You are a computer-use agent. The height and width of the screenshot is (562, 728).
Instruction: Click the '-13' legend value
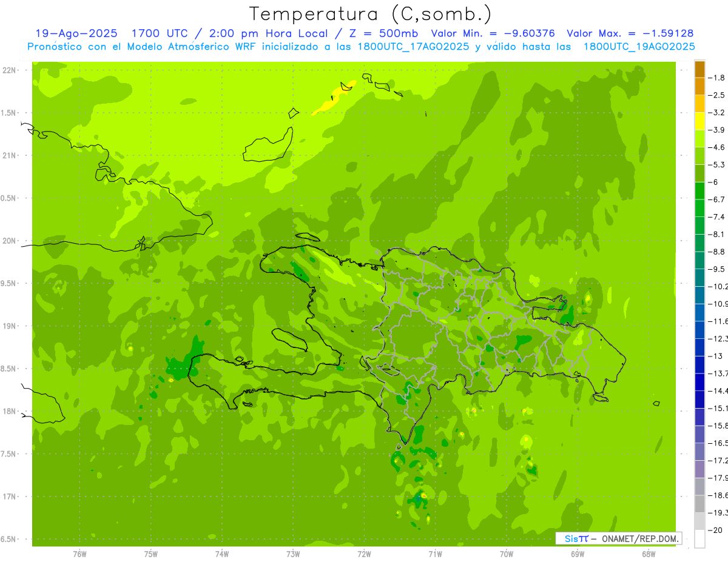(716, 356)
